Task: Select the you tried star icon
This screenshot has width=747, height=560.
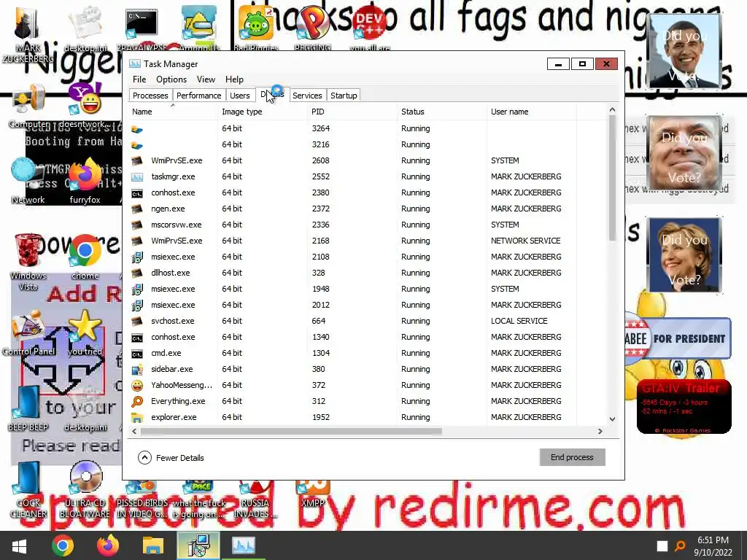Action: tap(85, 333)
